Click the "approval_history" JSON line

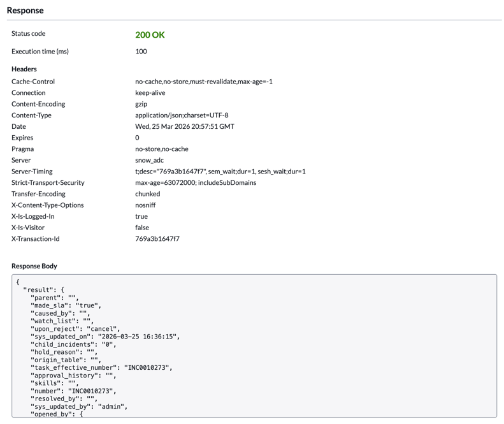click(73, 376)
